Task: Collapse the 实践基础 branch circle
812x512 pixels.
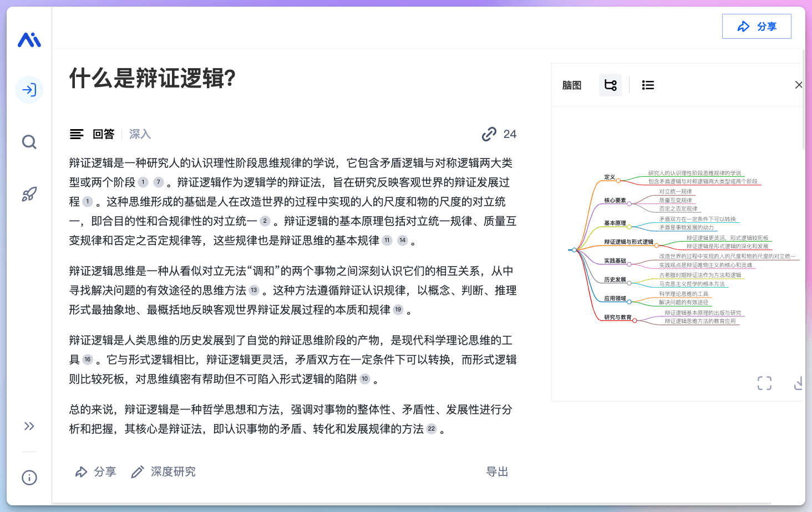Action: click(630, 264)
